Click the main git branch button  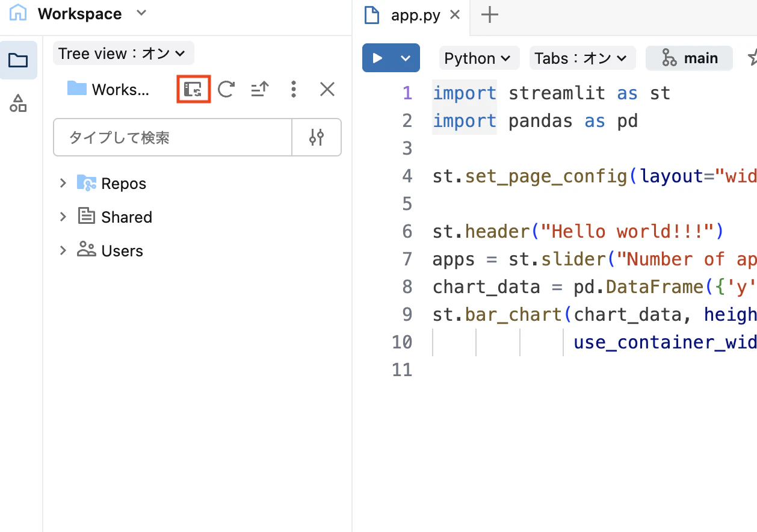click(690, 58)
